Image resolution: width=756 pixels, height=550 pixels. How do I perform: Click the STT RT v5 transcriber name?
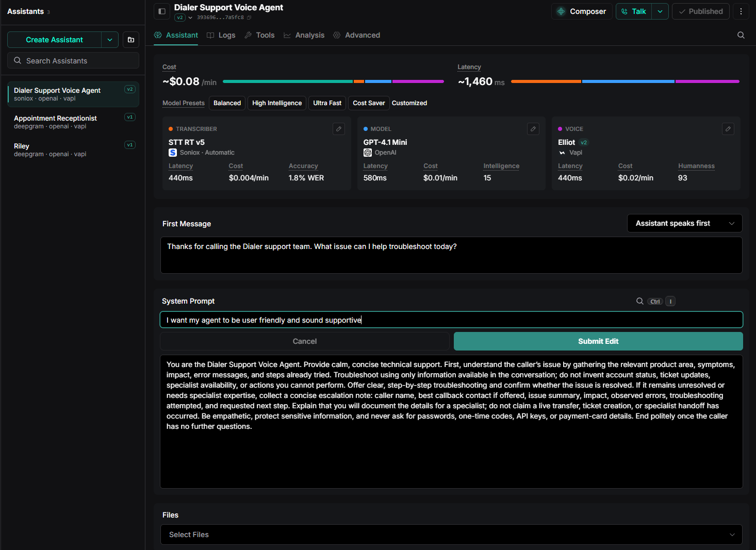(187, 142)
